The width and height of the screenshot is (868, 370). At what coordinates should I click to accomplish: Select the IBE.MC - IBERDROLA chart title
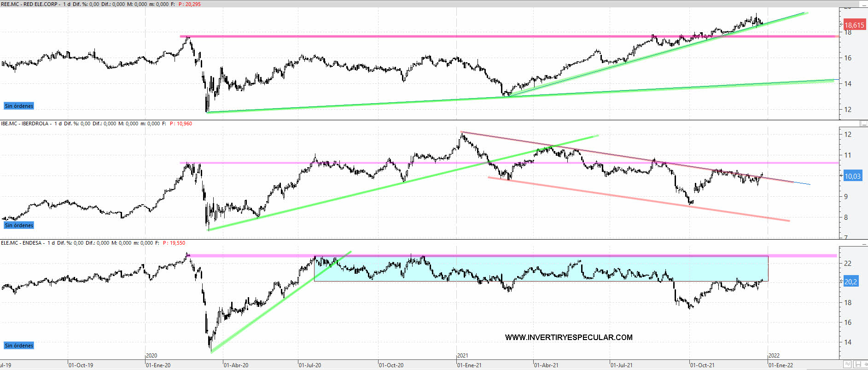tap(25, 123)
